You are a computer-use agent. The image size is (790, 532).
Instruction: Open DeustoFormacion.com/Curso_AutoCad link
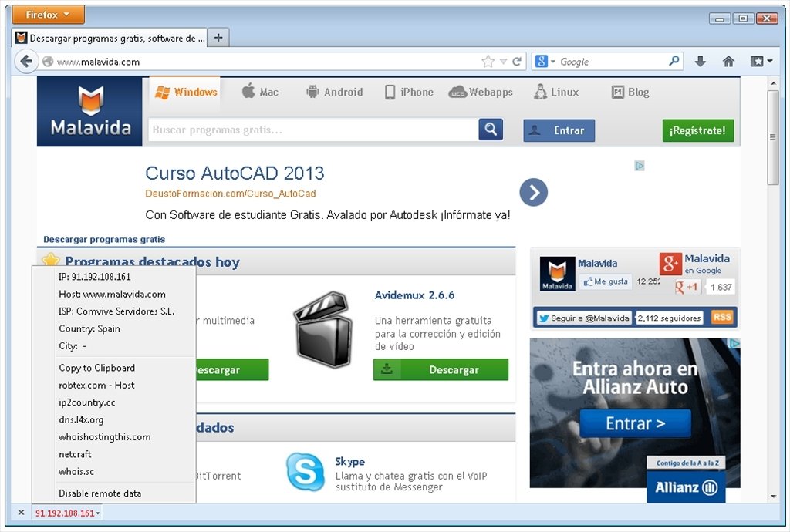point(230,194)
